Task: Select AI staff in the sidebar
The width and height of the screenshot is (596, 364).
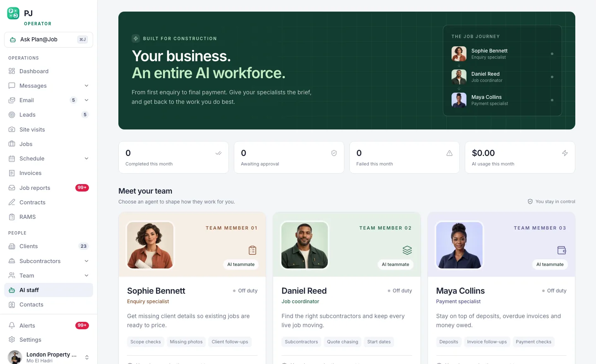Action: coord(48,290)
